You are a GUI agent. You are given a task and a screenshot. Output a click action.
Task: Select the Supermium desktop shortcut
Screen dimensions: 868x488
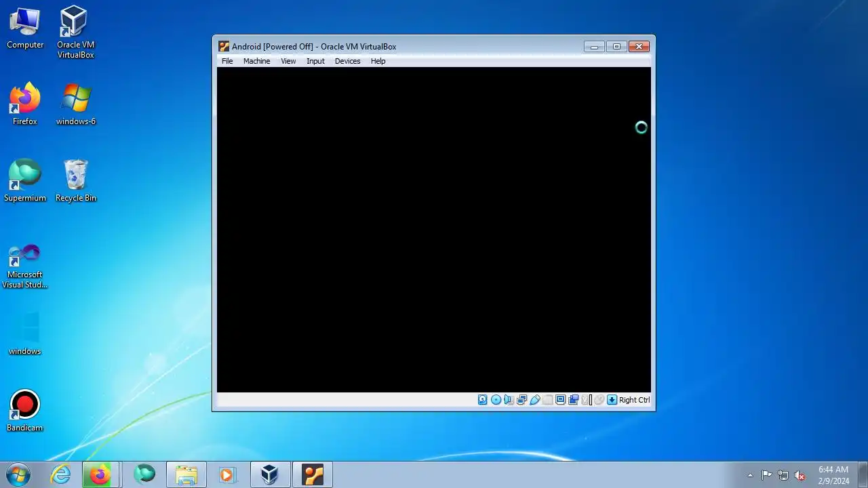point(25,181)
